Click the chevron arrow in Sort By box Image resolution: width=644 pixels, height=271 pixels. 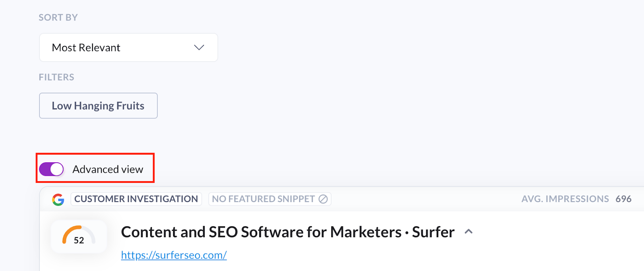pos(199,48)
